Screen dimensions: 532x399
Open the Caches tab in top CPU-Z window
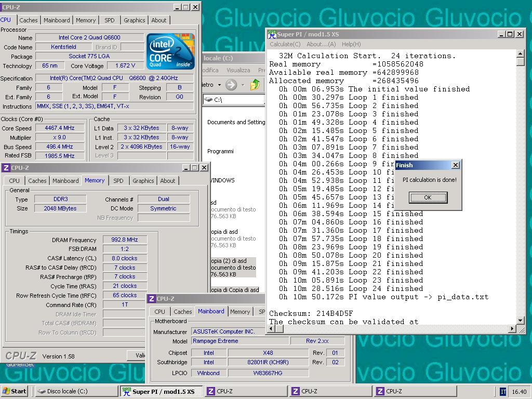point(29,20)
